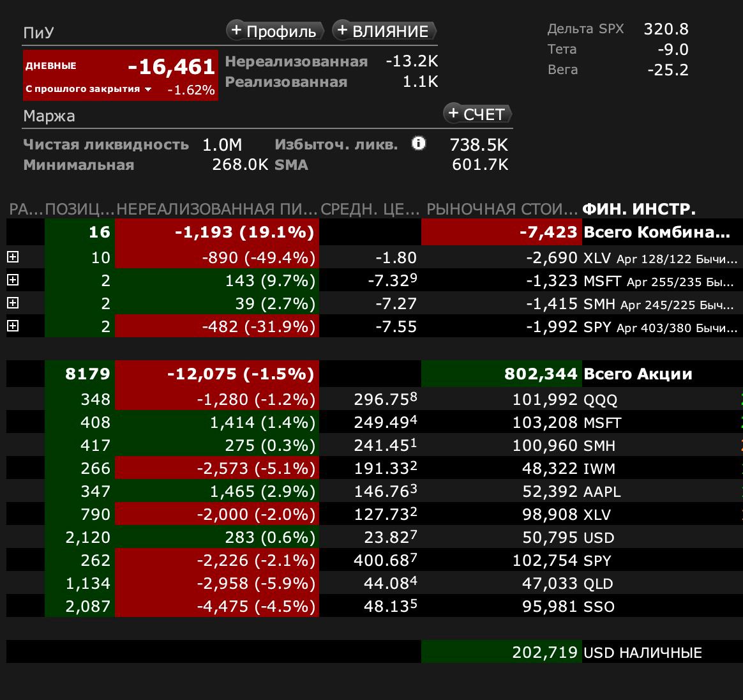This screenshot has width=743, height=700.
Task: Click the SMA value 601.7K
Action: tap(480, 165)
